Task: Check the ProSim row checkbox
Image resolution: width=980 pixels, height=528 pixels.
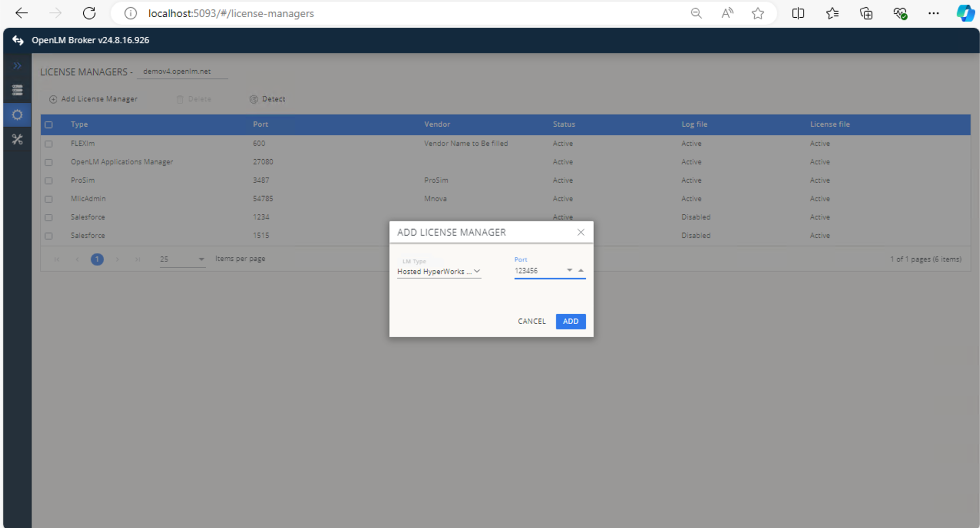Action: click(49, 180)
